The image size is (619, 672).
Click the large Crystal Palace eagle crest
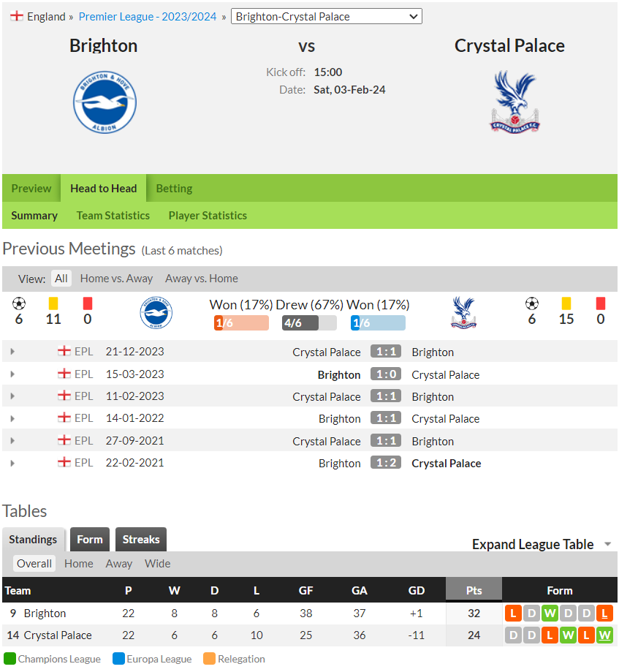(515, 102)
